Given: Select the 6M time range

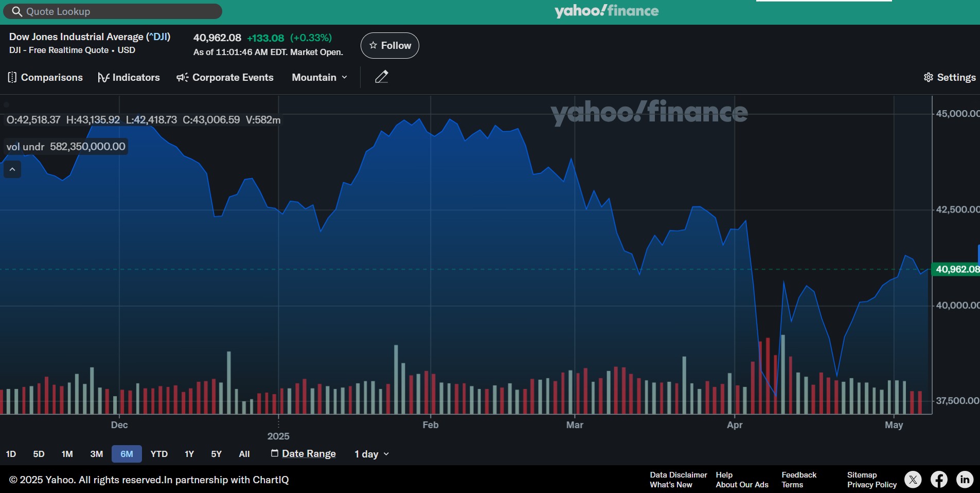Looking at the screenshot, I should (127, 454).
